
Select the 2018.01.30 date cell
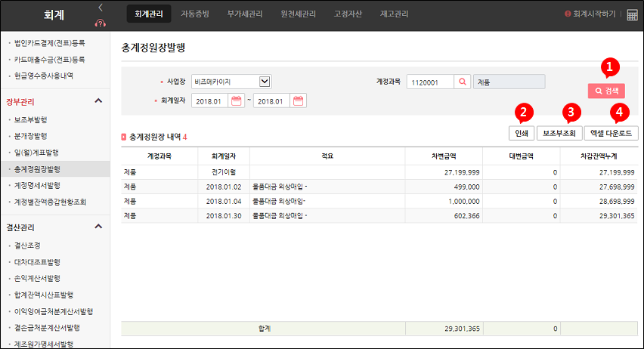click(224, 215)
